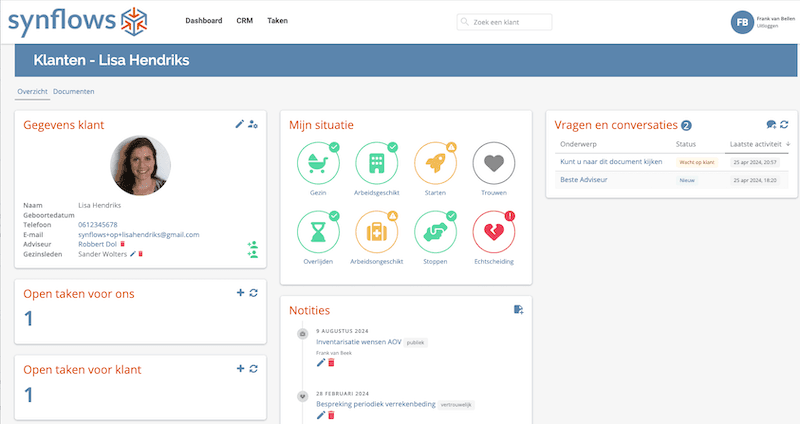800x424 pixels.
Task: Click Lisa Hendriks profile photo
Action: coord(140,165)
